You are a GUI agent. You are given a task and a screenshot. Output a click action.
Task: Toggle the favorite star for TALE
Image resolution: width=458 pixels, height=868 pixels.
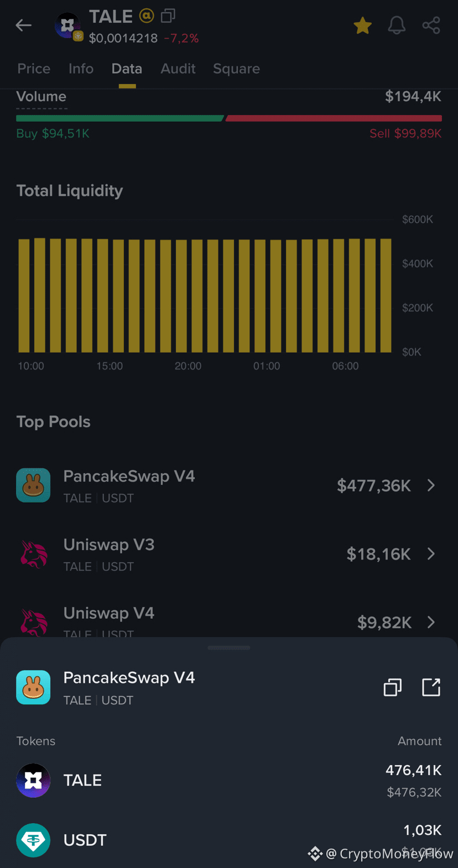pyautogui.click(x=362, y=25)
